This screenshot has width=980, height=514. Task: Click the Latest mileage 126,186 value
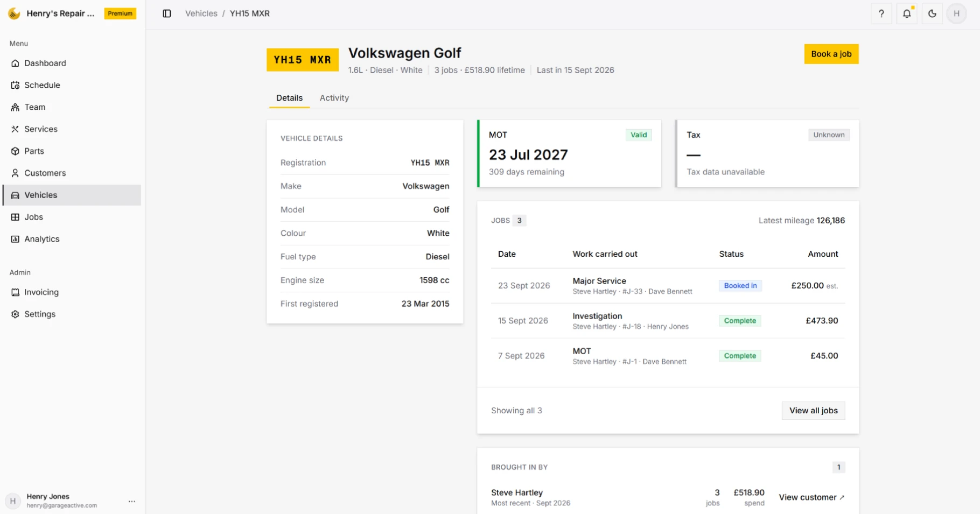tap(831, 221)
